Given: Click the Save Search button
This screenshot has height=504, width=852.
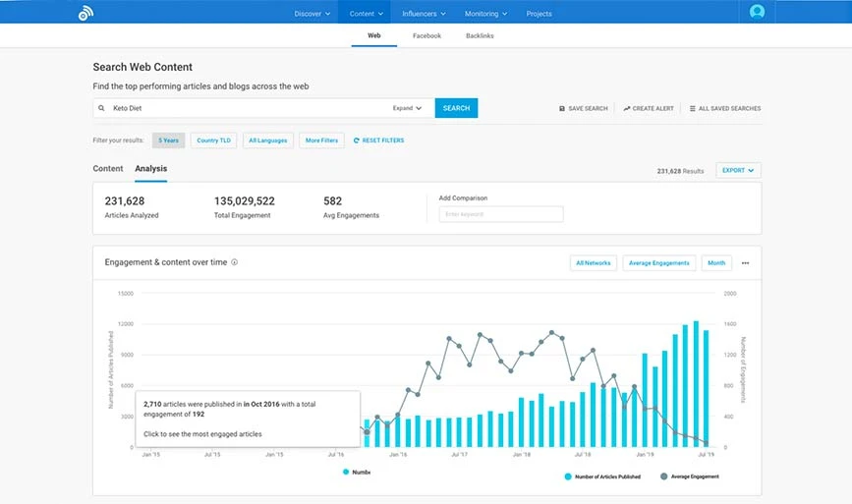Looking at the screenshot, I should click(583, 109).
